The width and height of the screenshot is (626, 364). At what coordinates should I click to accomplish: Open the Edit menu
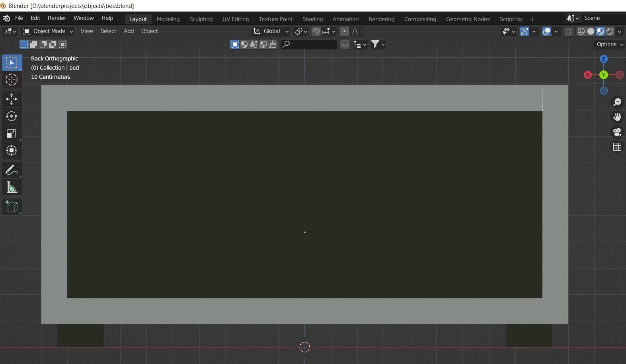(35, 18)
